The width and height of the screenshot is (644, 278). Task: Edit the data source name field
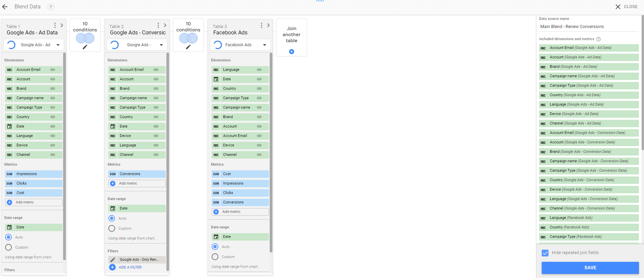[x=589, y=27]
